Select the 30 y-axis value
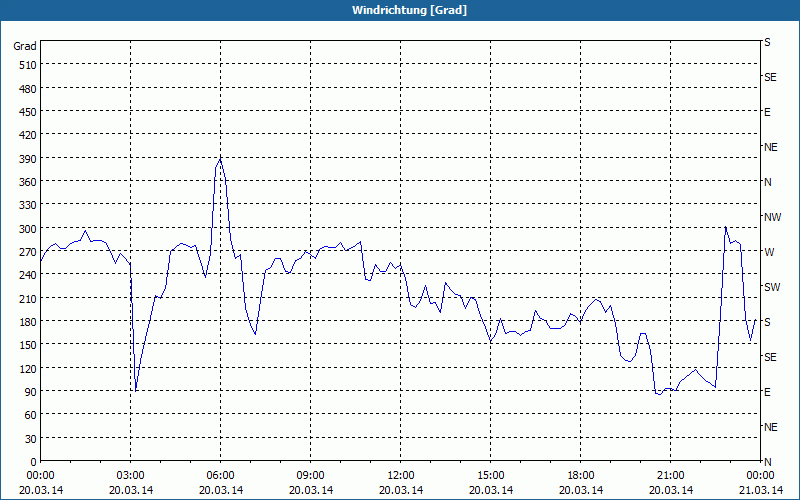 coord(31,439)
